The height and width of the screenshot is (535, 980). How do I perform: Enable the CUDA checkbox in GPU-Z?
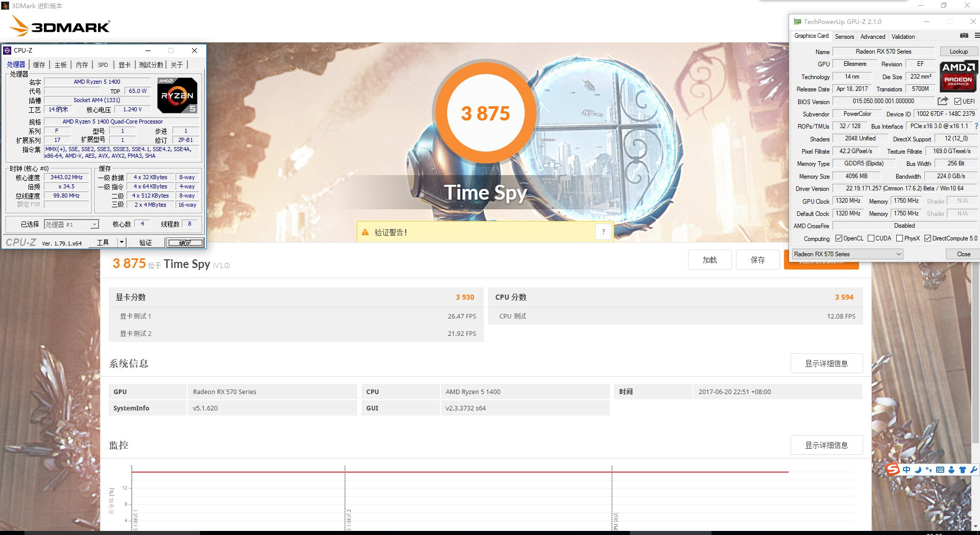[871, 238]
